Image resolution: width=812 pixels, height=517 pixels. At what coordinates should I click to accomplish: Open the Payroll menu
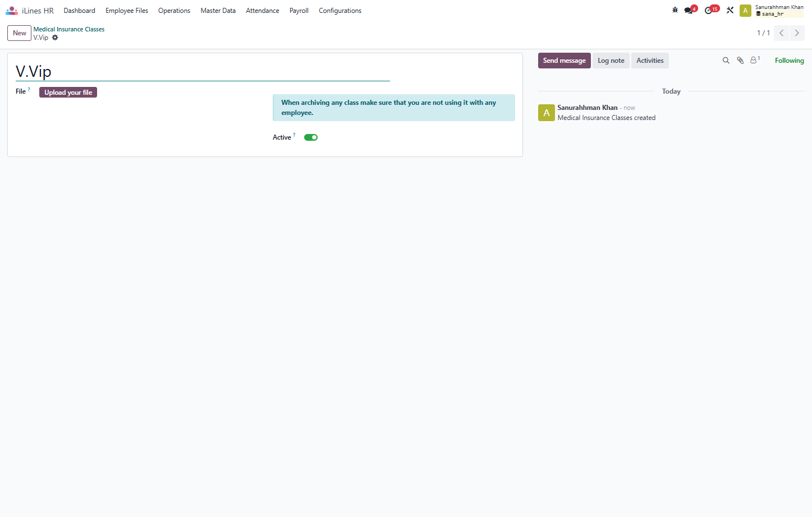pyautogui.click(x=299, y=11)
